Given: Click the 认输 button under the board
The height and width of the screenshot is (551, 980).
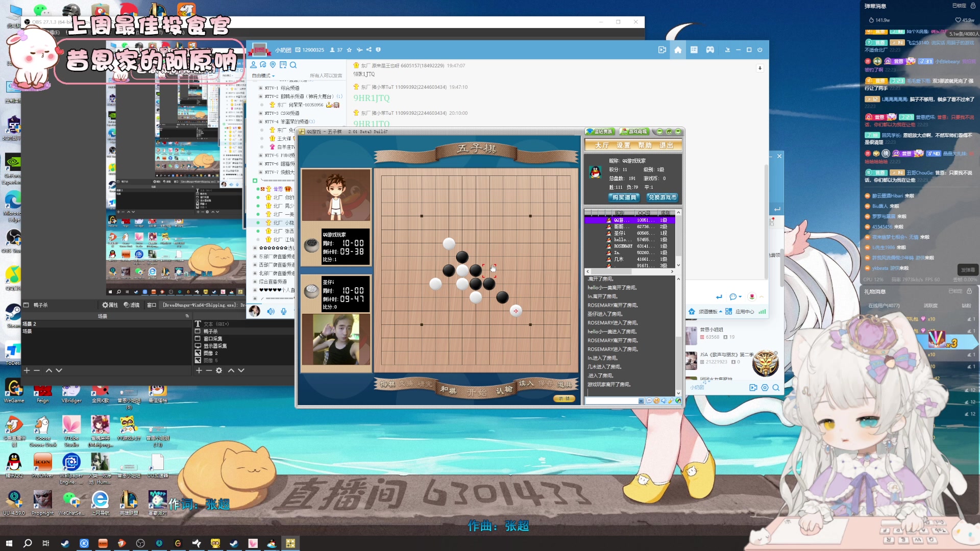Looking at the screenshot, I should pos(504,390).
